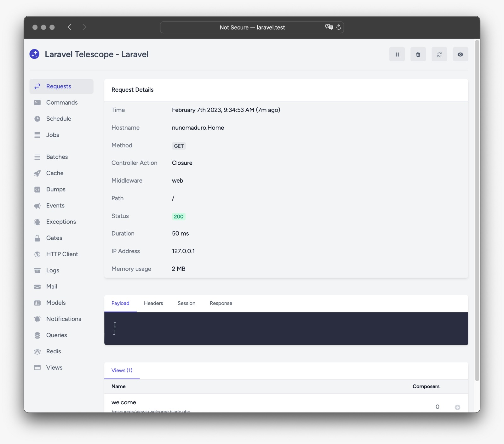
Task: Open the Batches section
Action: pos(57,157)
